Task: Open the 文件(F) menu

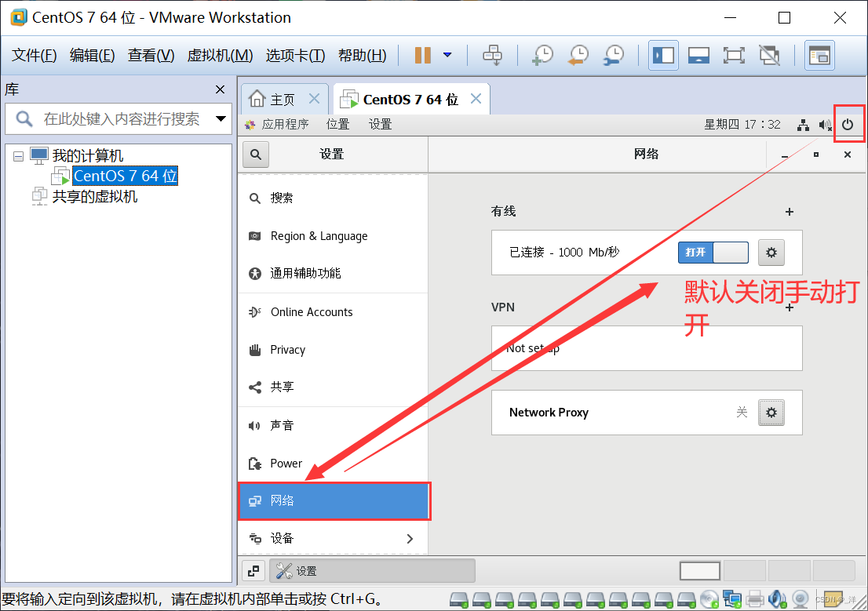Action: click(x=35, y=56)
